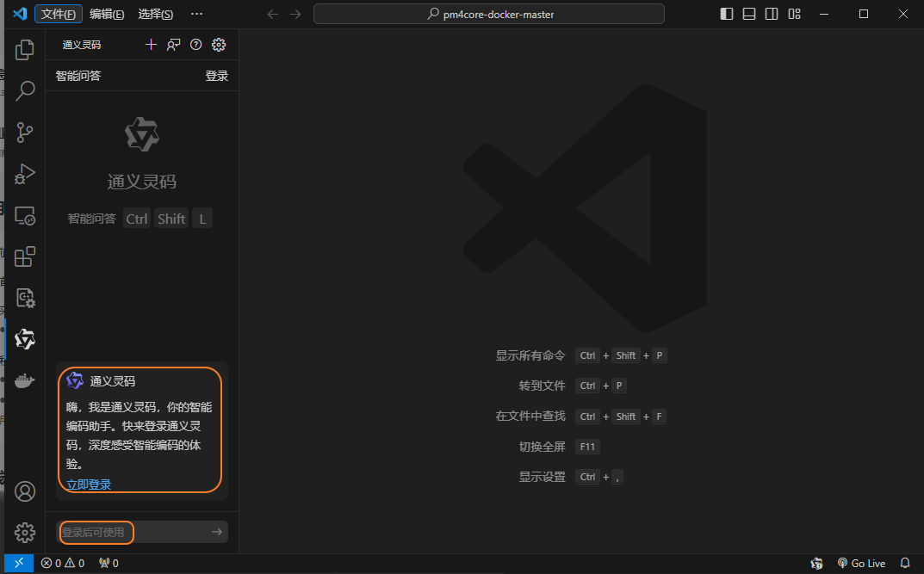Toggle the secondary side bar visibility
924x574 pixels.
click(772, 14)
